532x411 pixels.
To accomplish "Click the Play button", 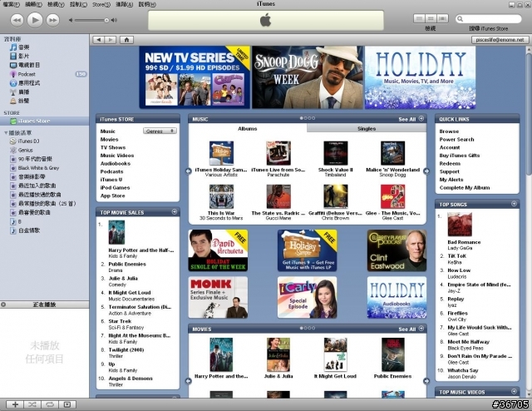I will tap(35, 20).
